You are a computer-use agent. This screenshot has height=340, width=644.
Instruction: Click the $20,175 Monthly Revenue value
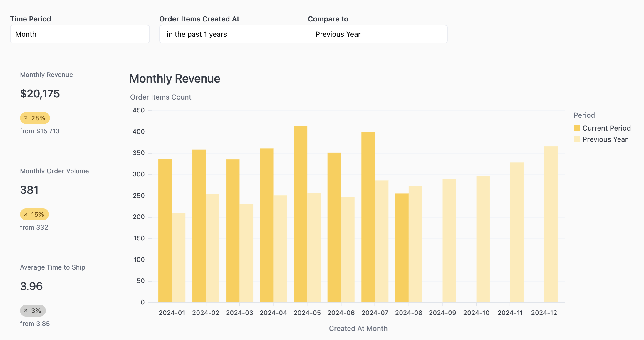tap(40, 94)
